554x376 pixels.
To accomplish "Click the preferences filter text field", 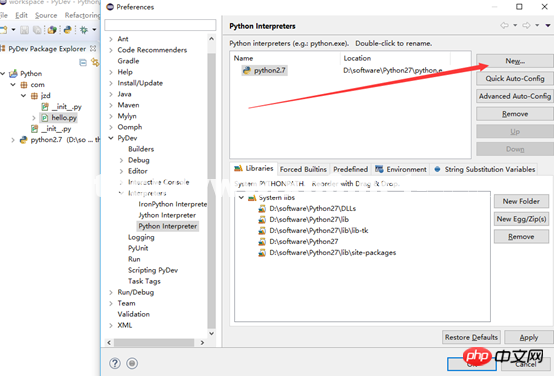I will point(160,25).
